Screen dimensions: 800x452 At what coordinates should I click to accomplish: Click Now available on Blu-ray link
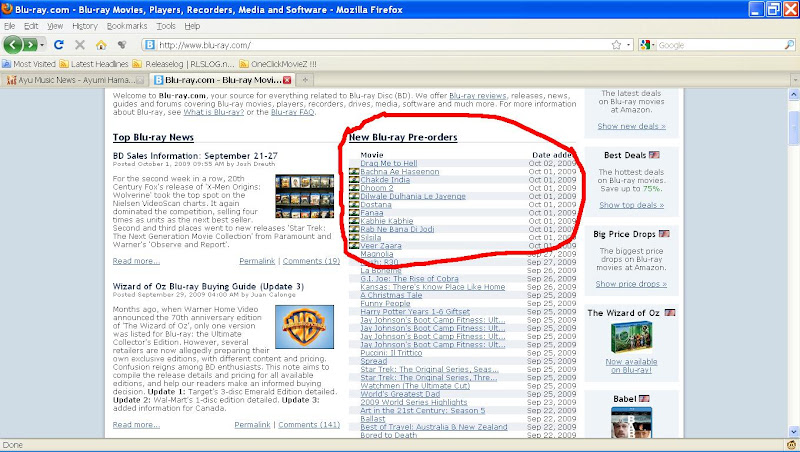point(632,366)
